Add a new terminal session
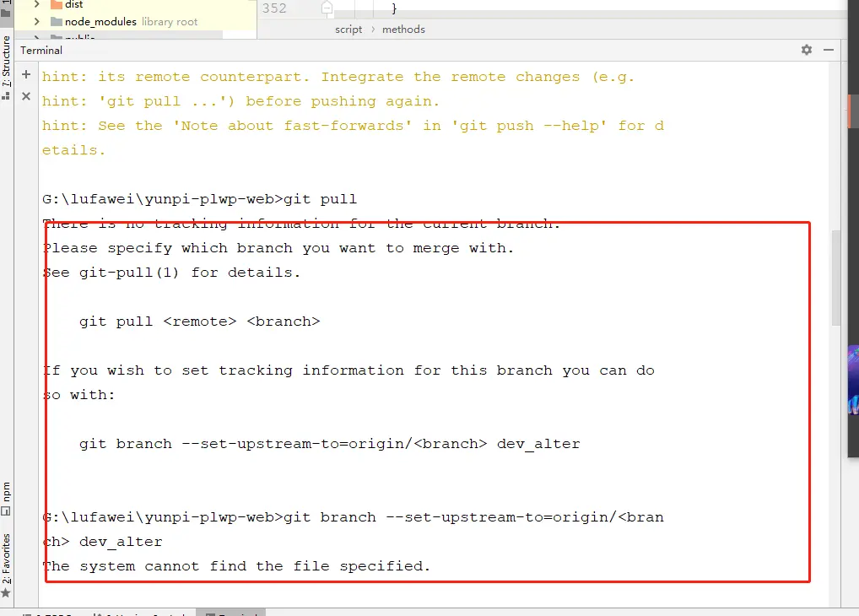Viewport: 859px width, 616px height. pos(26,74)
